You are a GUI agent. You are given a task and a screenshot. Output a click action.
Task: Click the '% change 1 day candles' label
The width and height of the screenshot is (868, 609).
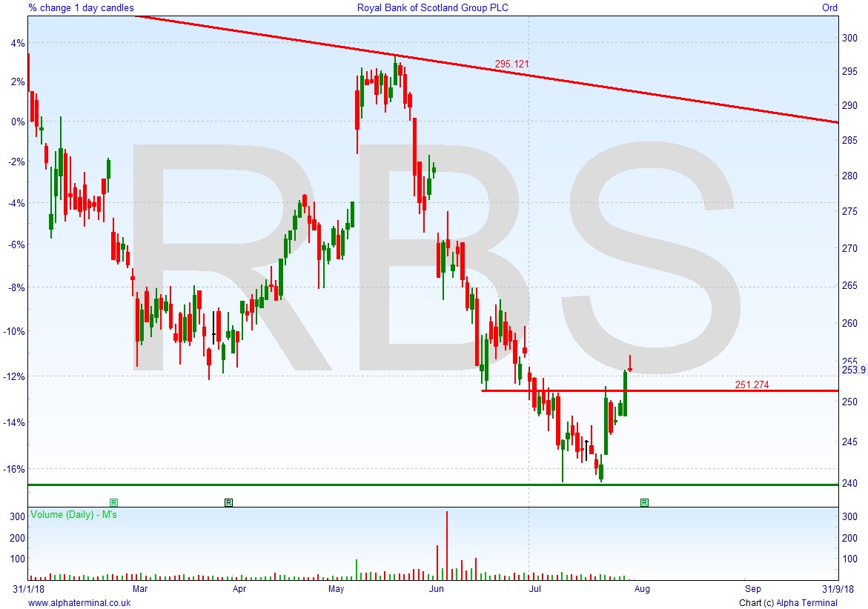[x=82, y=7]
